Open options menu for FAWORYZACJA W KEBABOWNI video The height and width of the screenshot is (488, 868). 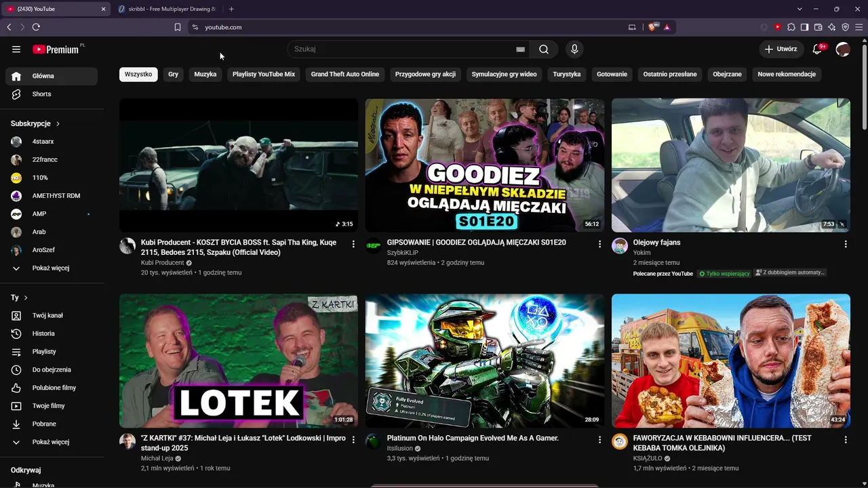846,439
